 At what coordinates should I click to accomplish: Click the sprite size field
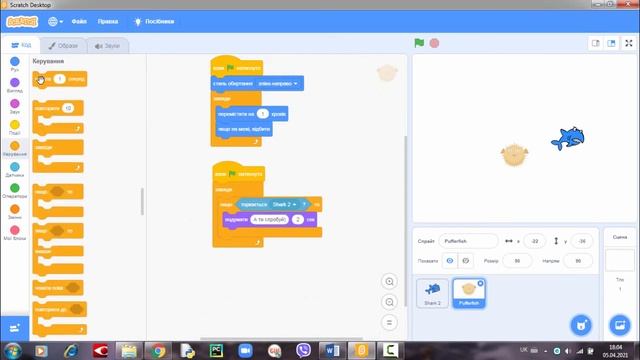tap(517, 261)
